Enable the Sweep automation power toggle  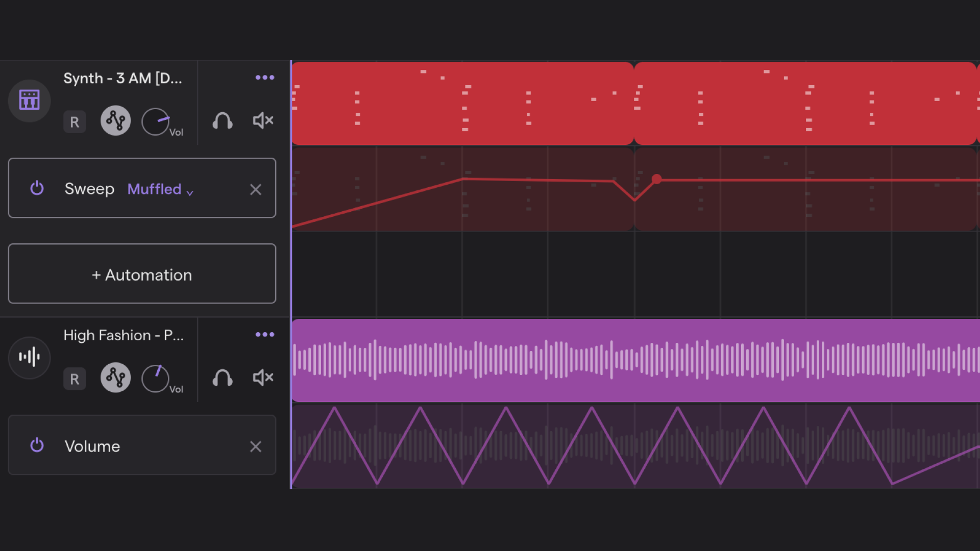pyautogui.click(x=37, y=188)
